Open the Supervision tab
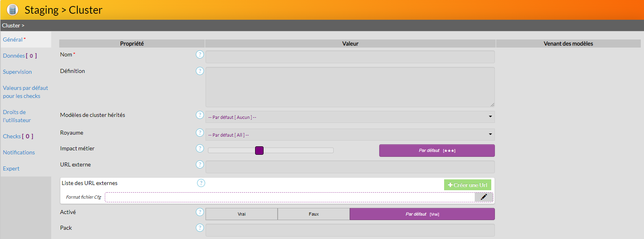644x239 pixels. pyautogui.click(x=17, y=72)
